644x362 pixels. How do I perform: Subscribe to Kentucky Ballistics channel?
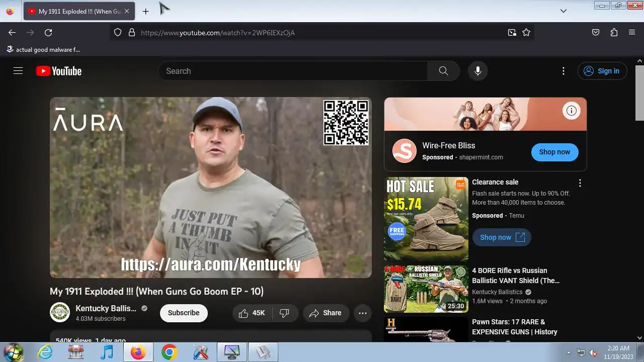pos(184,313)
